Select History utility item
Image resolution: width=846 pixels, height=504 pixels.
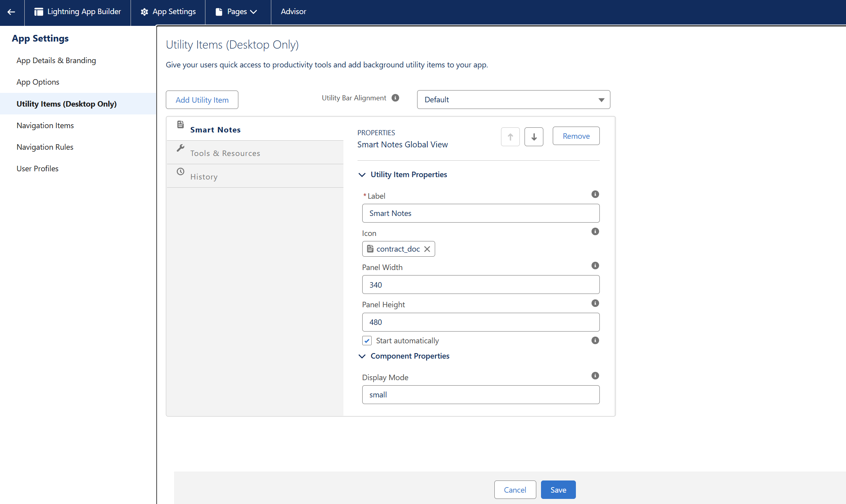(x=255, y=176)
